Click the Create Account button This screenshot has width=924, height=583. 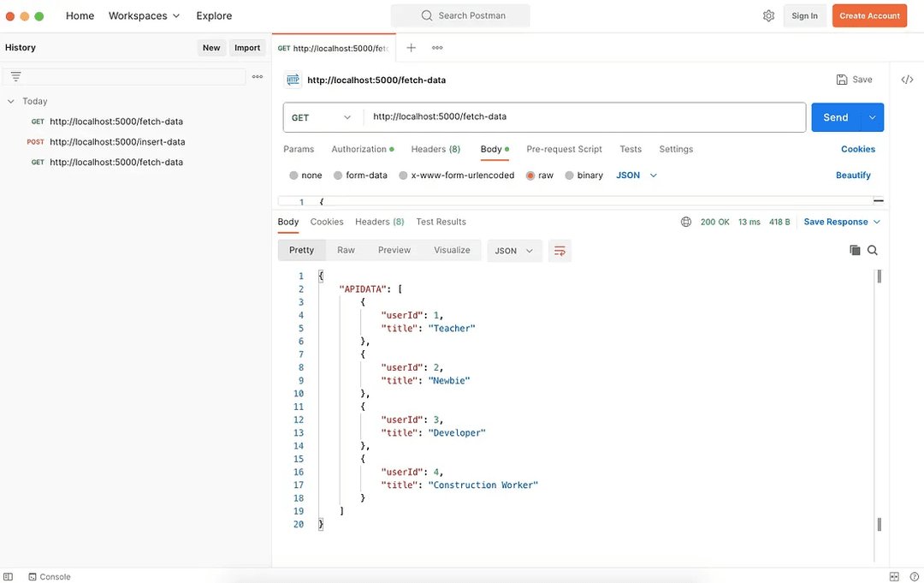(x=869, y=16)
